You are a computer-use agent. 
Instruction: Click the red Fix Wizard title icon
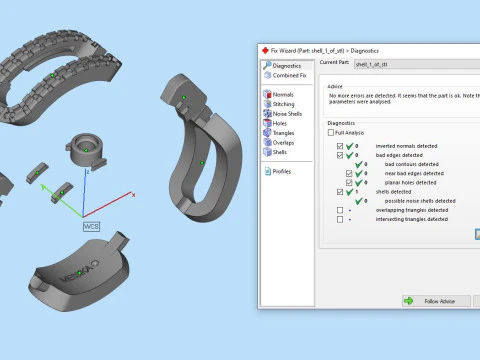[265, 51]
